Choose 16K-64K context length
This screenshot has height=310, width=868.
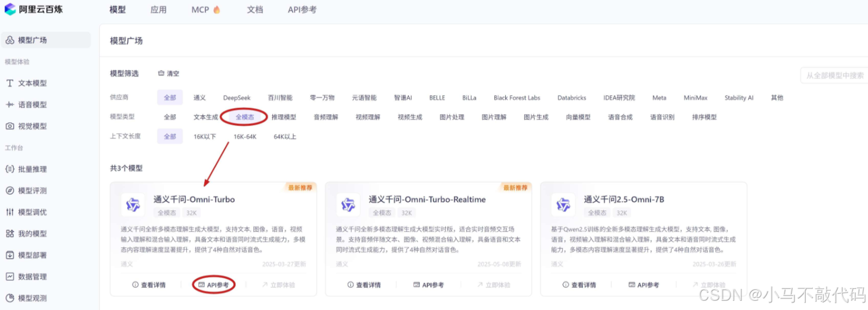(245, 137)
